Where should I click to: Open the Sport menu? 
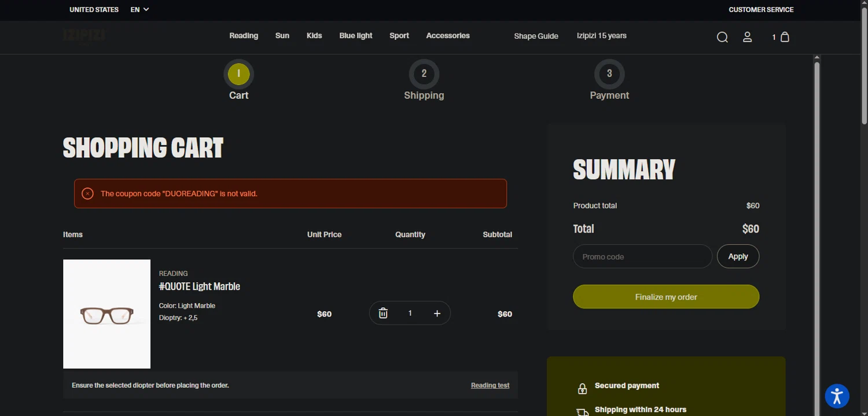pyautogui.click(x=399, y=36)
